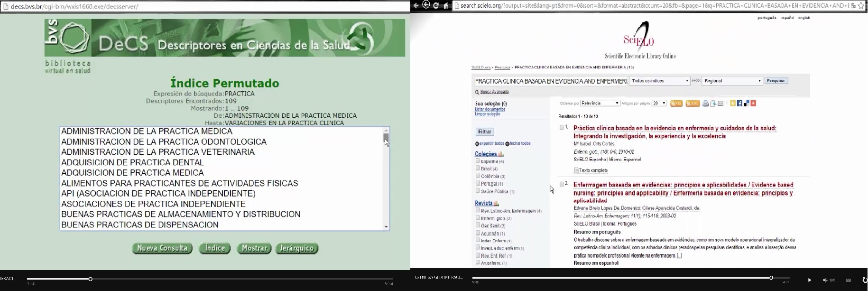Check the Colômbia collection filter
The image size is (868, 291).
pyautogui.click(x=478, y=176)
